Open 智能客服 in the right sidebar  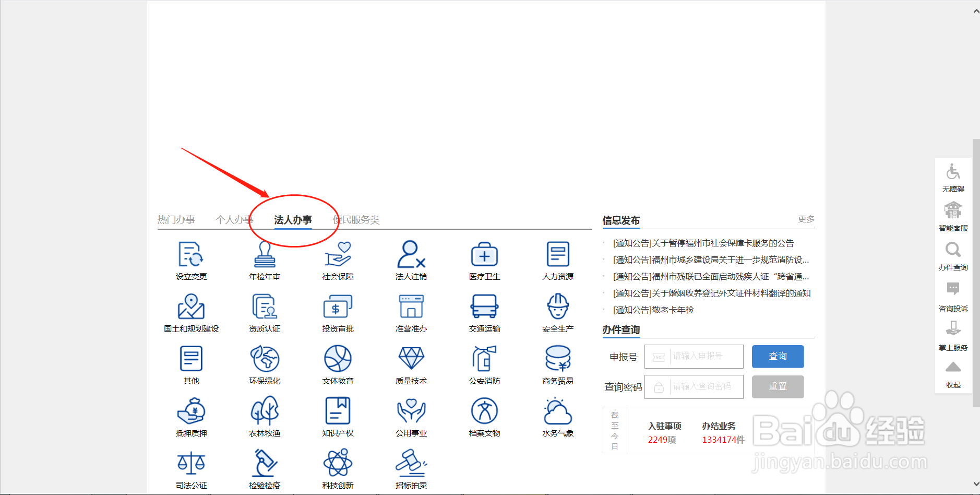pos(953,214)
